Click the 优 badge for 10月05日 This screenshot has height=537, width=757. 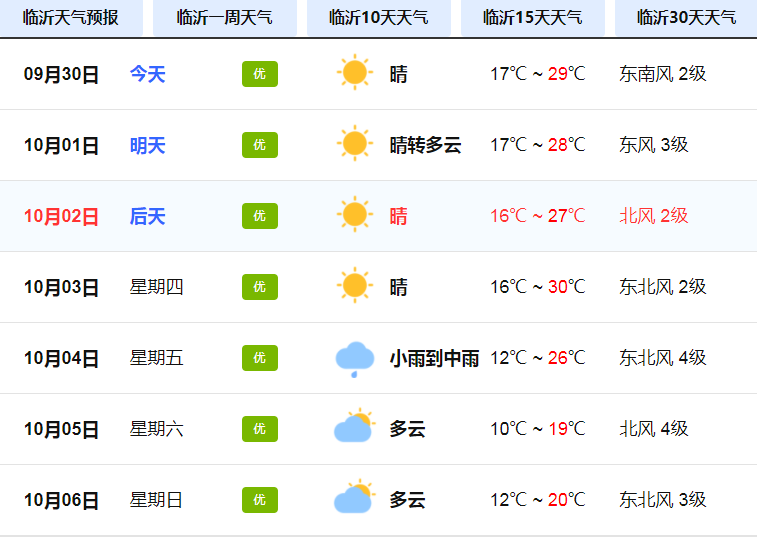point(260,429)
